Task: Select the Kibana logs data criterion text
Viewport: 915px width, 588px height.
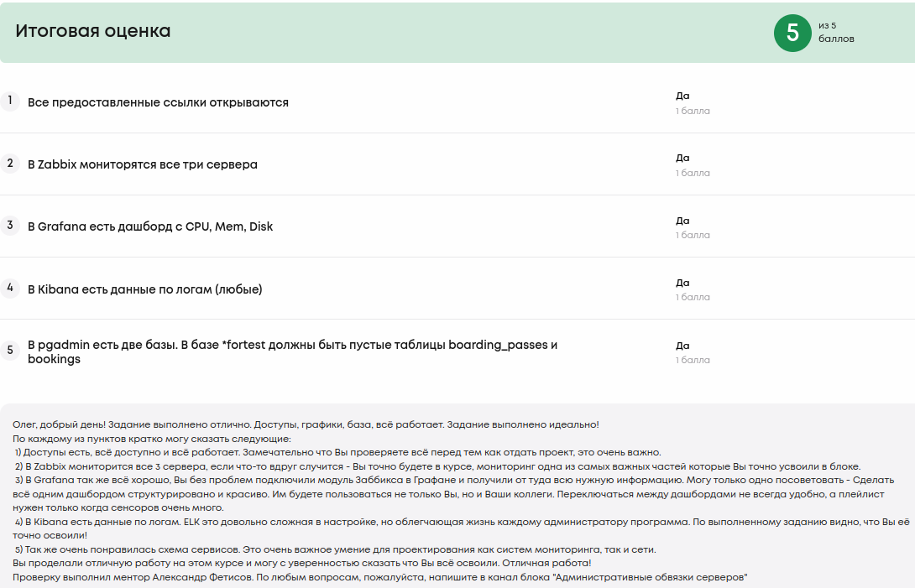Action: [x=145, y=289]
